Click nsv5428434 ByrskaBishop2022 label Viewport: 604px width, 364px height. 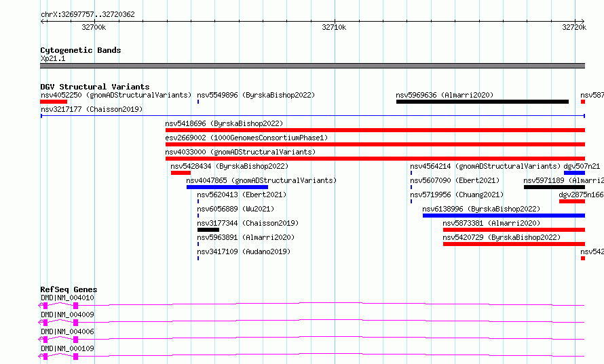229,166
